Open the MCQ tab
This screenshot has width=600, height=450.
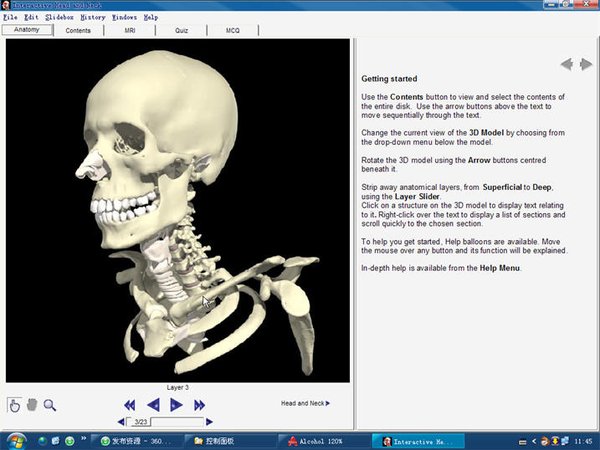click(x=232, y=30)
